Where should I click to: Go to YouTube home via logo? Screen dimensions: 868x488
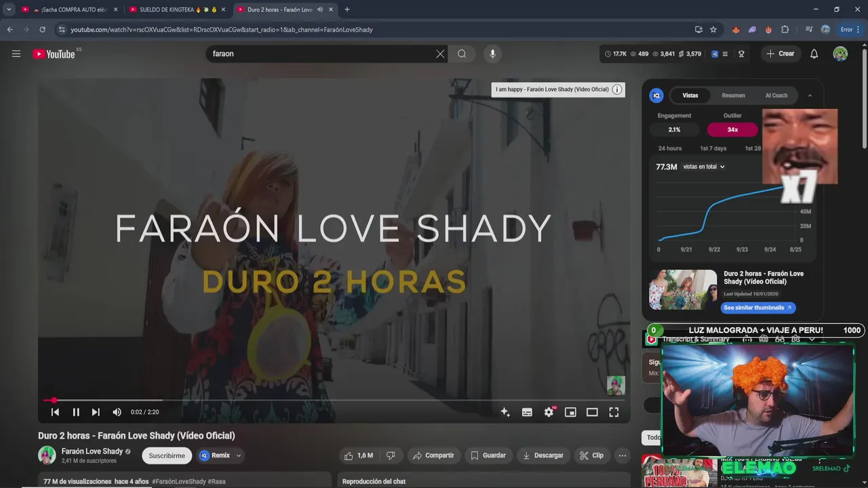54,54
